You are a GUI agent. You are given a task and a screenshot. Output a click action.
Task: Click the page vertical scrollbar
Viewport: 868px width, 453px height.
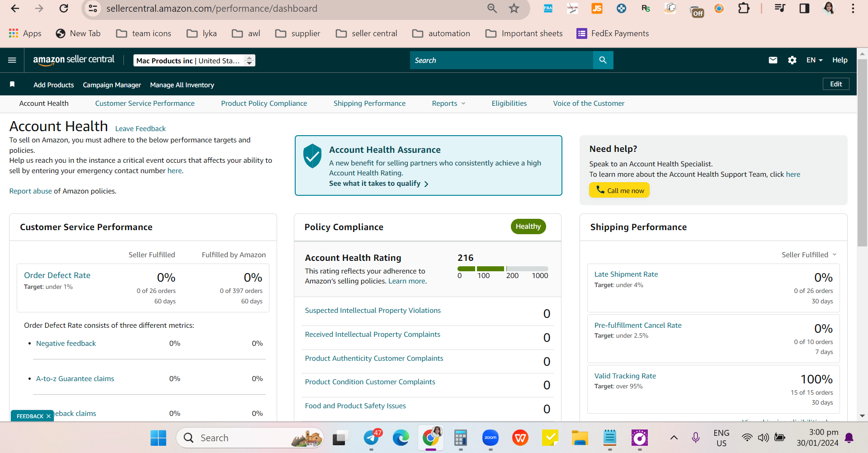point(862,153)
